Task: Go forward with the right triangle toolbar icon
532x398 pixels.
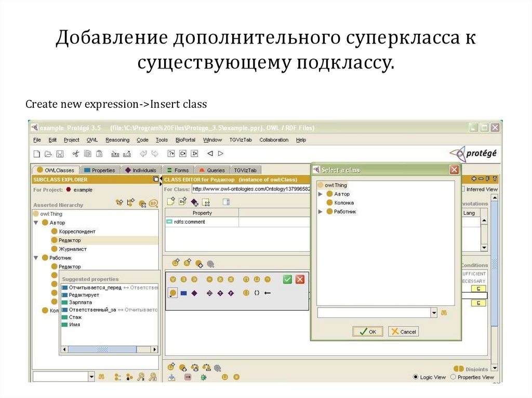Action: pyautogui.click(x=220, y=154)
